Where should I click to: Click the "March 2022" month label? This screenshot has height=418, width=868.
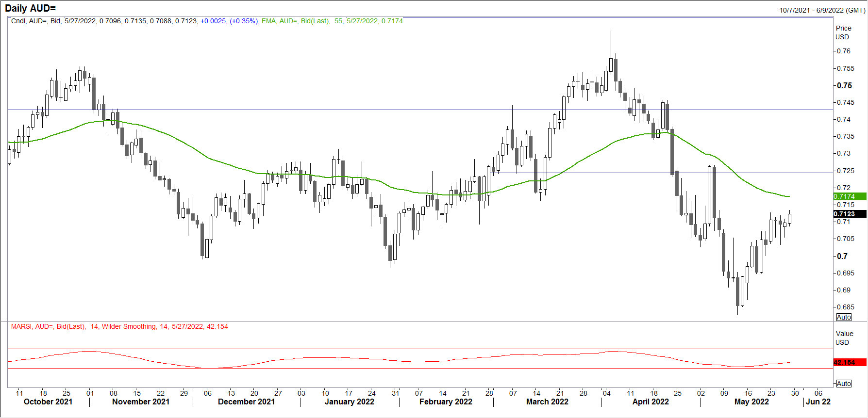[x=547, y=402]
